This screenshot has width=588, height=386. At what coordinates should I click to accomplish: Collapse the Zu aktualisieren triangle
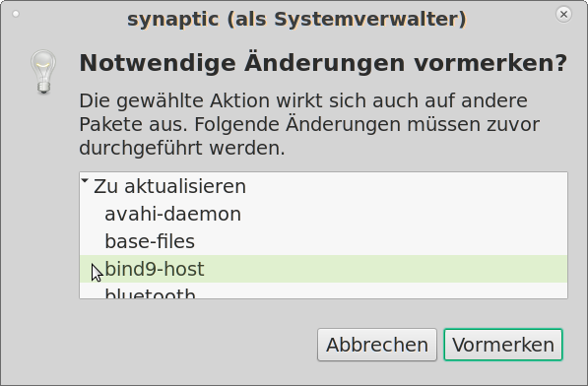pos(85,181)
